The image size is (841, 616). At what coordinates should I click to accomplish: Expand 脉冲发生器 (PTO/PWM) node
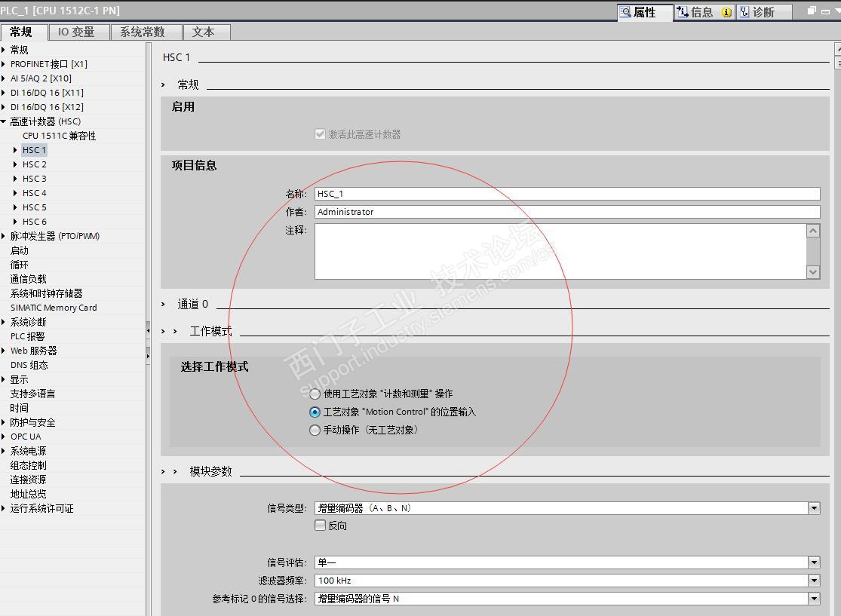(3, 236)
